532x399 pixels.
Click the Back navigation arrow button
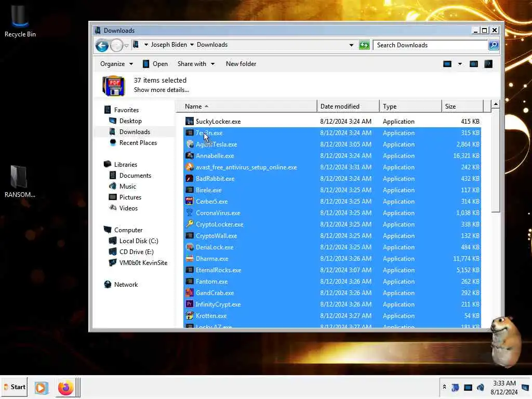click(x=102, y=45)
